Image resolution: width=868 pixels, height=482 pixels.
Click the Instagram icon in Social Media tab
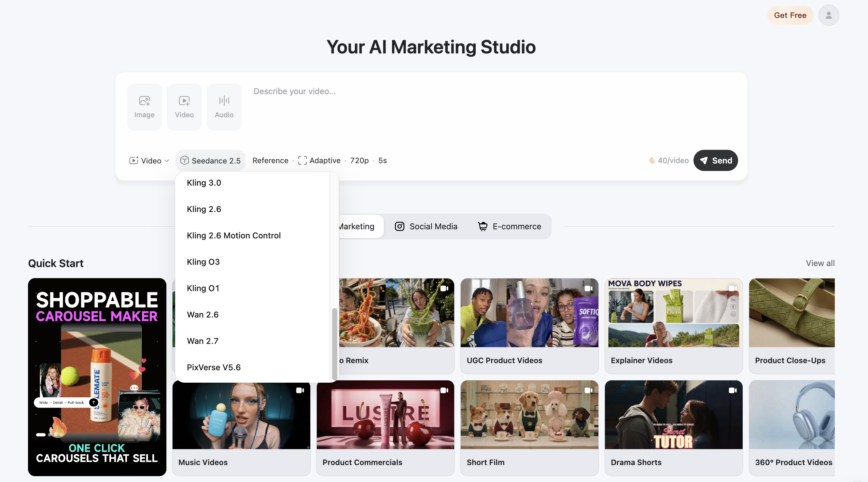click(x=399, y=226)
